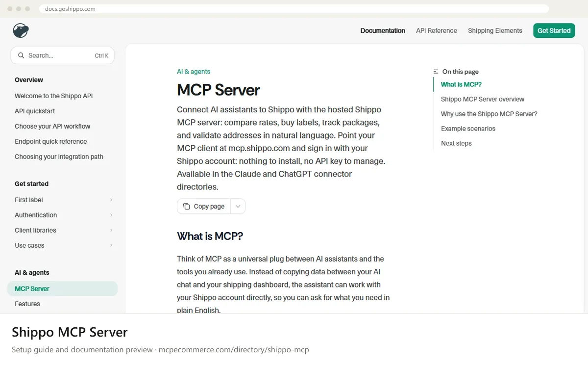Click the Shippo hippo logo
The width and height of the screenshot is (588, 368).
pos(21,30)
